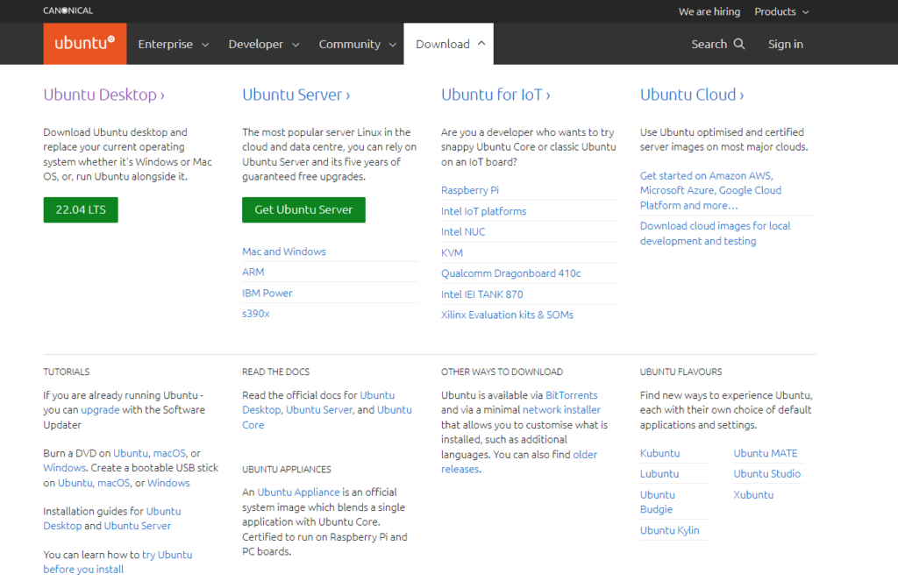Viewport: 898px width, 588px height.
Task: Open the Intel IoT platforms link
Action: tap(483, 211)
